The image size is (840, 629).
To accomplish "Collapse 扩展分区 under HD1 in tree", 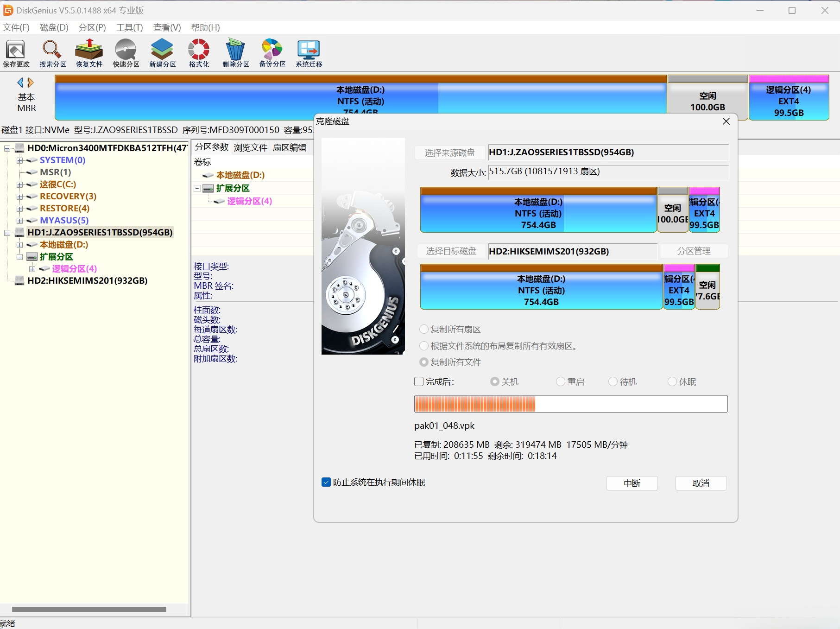I will pyautogui.click(x=19, y=257).
